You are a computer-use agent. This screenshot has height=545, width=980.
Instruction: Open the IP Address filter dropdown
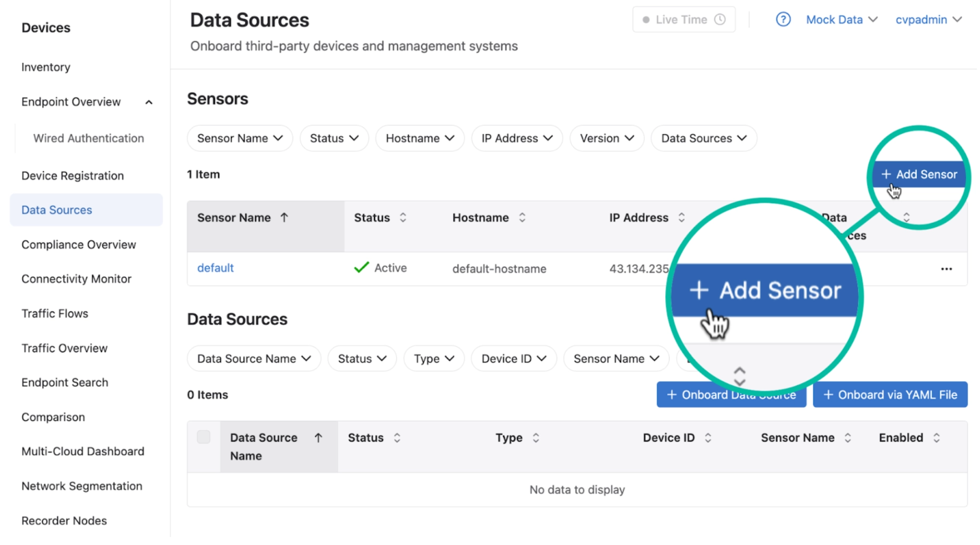(x=517, y=138)
